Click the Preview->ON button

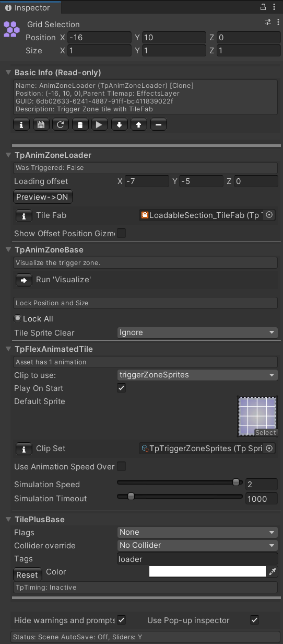pos(43,197)
